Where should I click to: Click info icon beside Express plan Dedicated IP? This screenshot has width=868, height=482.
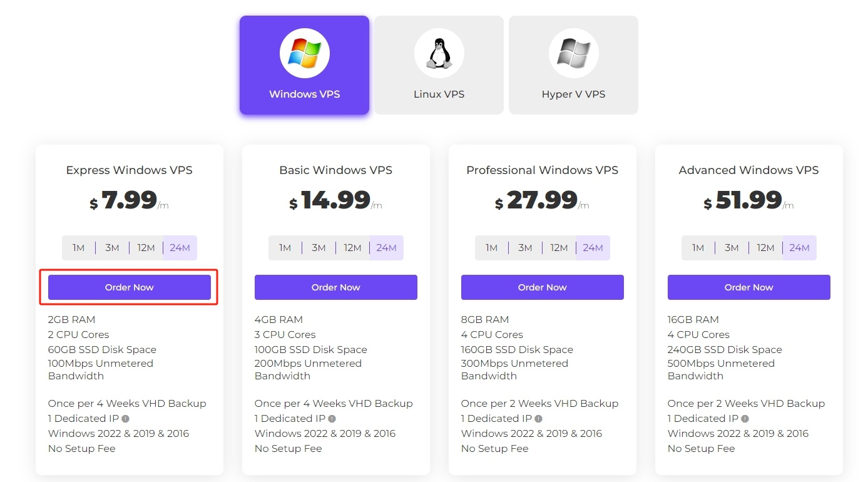(125, 419)
